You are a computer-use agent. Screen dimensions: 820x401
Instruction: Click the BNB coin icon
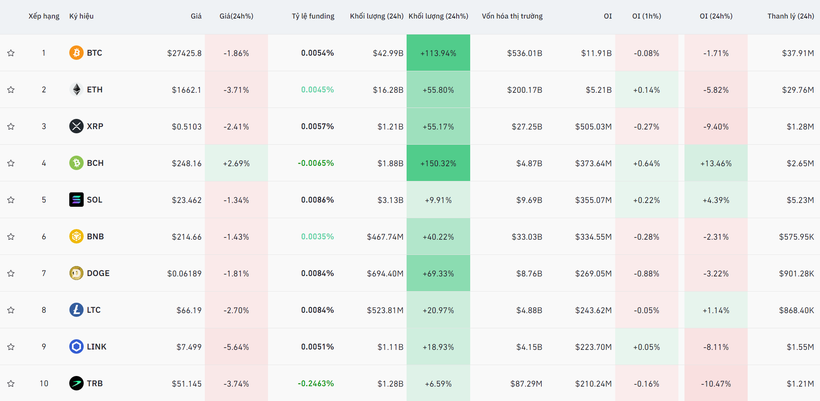coord(76,237)
